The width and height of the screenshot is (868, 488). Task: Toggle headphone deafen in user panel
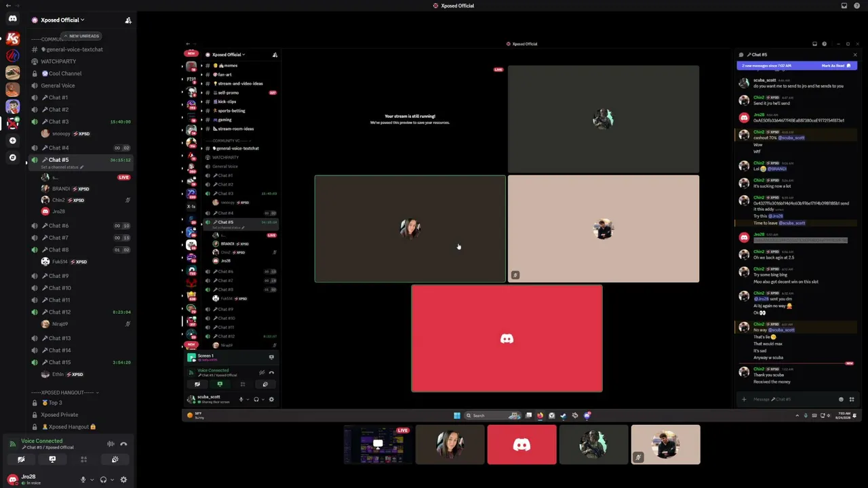coord(103,480)
